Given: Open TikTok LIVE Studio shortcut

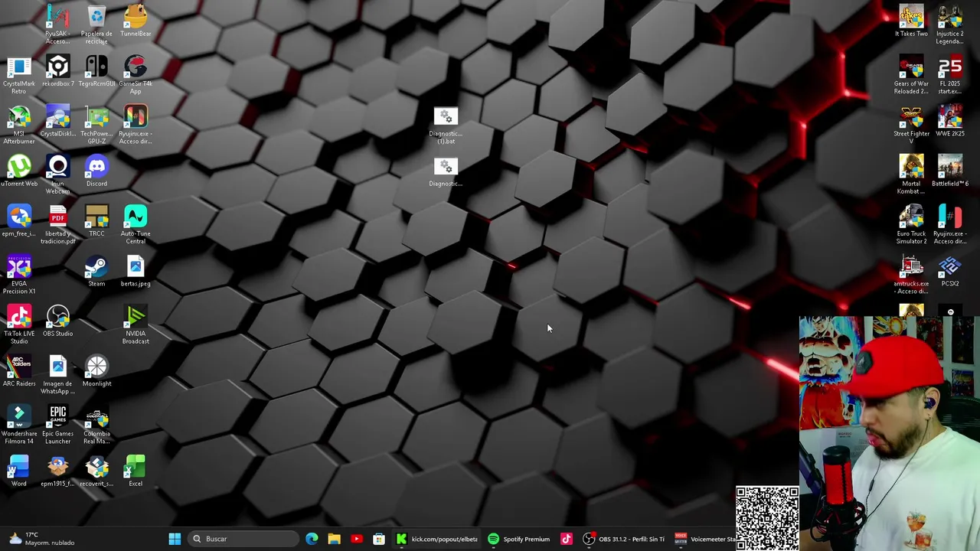Looking at the screenshot, I should pyautogui.click(x=18, y=324).
